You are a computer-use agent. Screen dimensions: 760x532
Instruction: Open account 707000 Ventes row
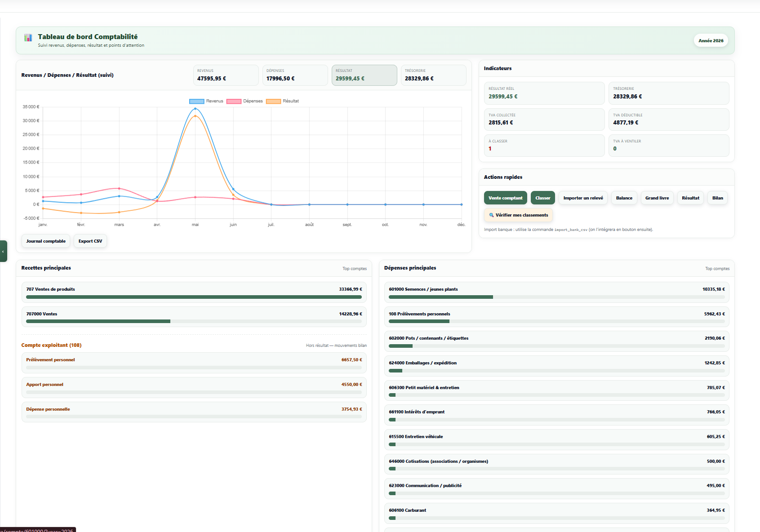click(194, 317)
